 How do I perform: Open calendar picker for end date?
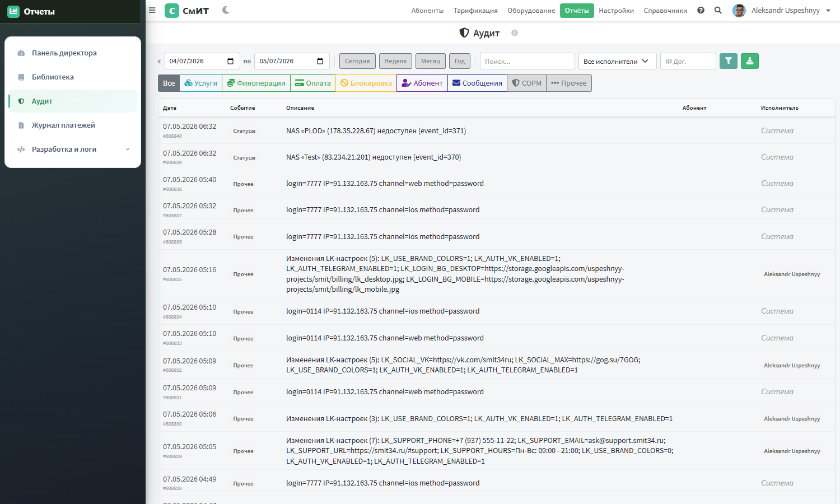coord(320,61)
